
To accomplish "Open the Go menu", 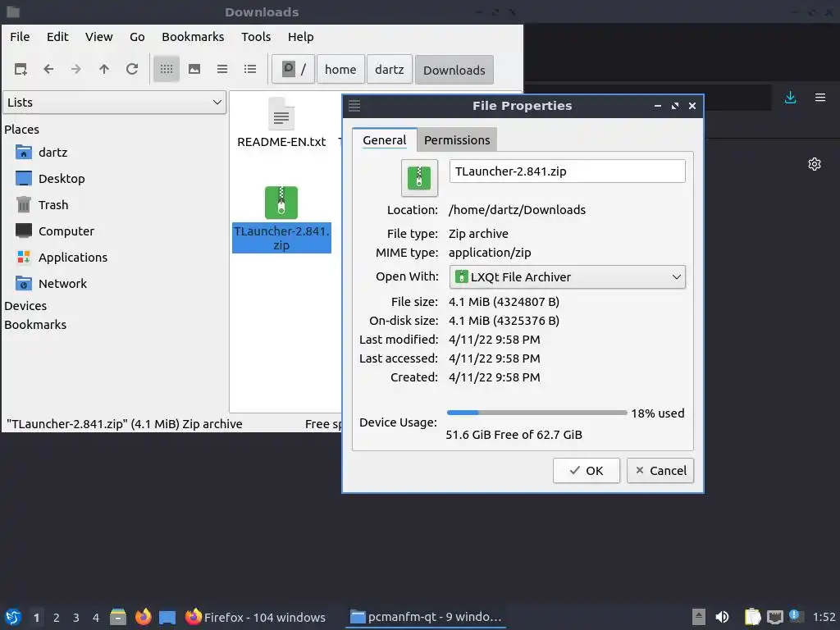I will 137,37.
